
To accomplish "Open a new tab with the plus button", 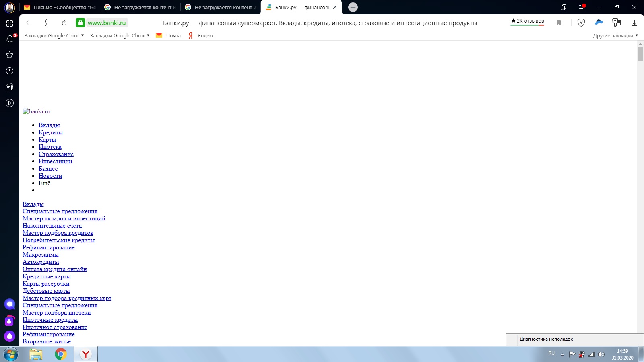I will click(353, 7).
